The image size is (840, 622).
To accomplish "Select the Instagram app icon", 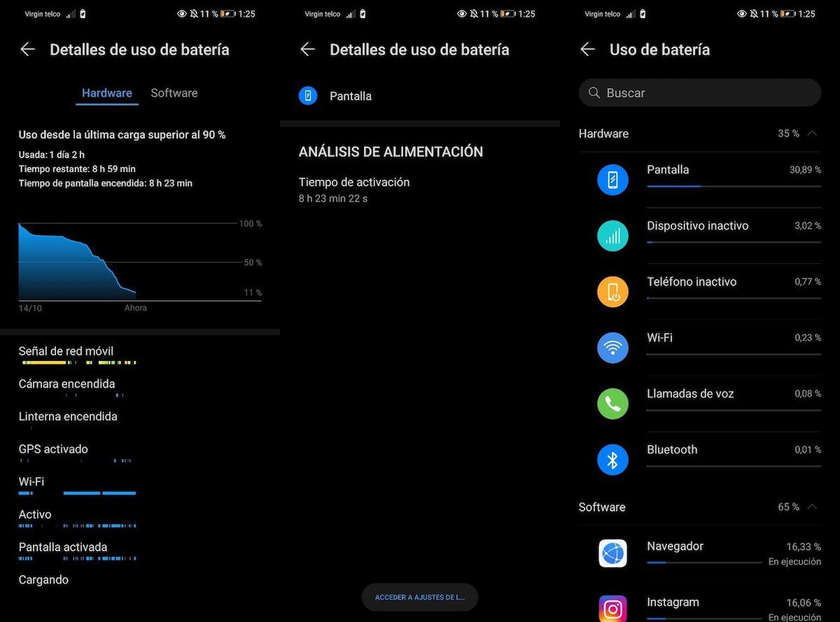I will point(612,609).
